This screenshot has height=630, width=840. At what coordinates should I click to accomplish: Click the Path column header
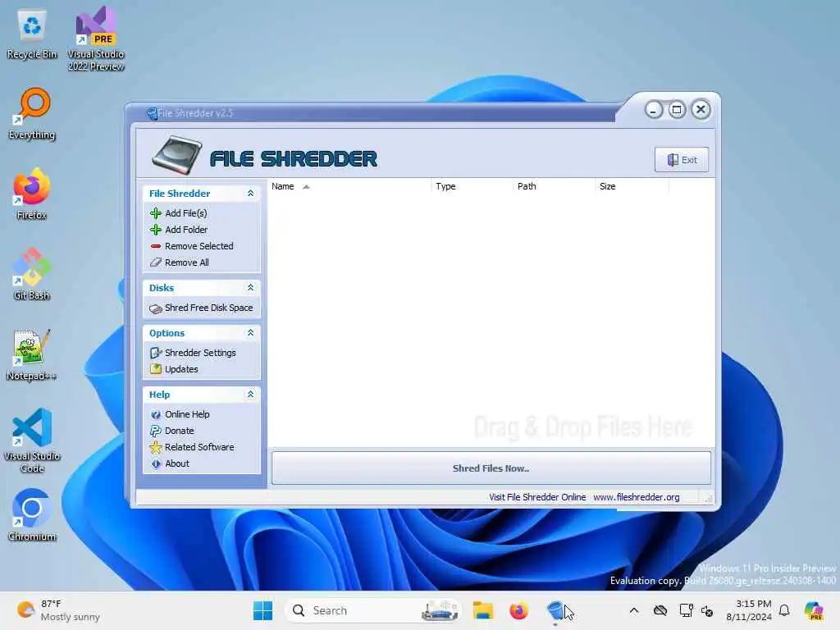point(554,186)
